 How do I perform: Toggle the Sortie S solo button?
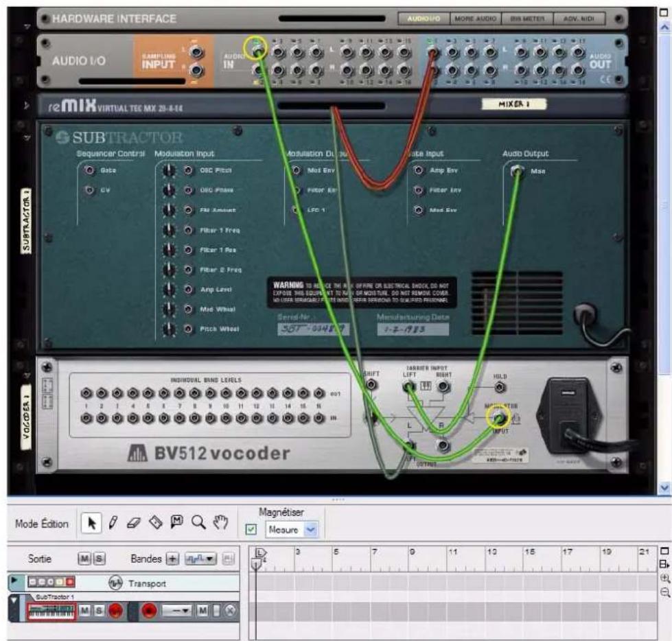(99, 559)
